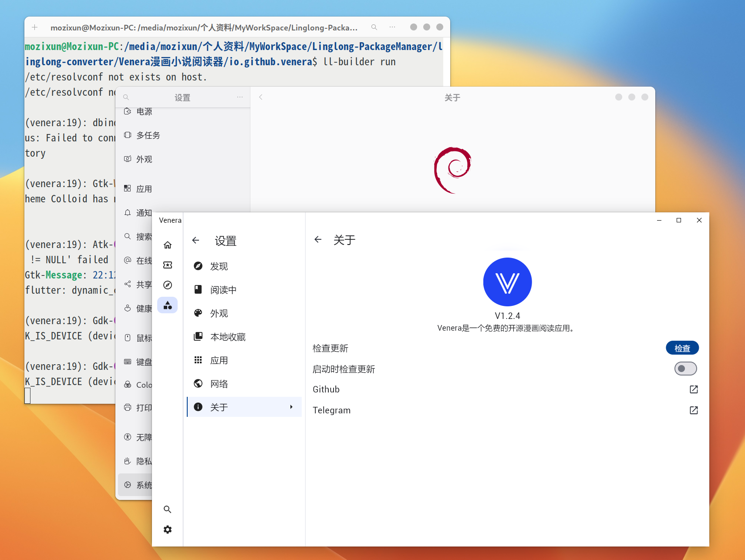
Task: Click search icon in system 设置 window
Action: tap(126, 97)
